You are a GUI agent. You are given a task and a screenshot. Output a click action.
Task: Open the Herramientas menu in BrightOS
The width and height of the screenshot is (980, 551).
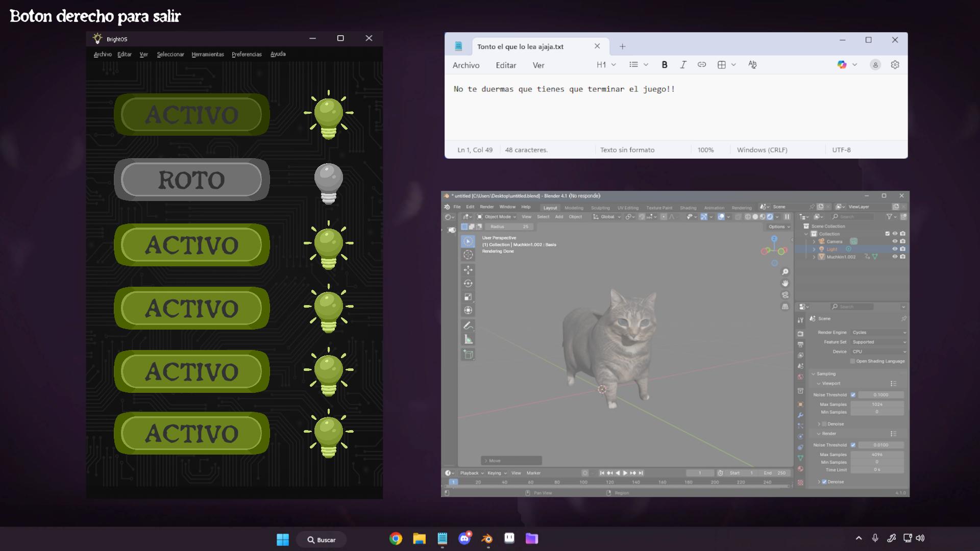click(x=207, y=55)
